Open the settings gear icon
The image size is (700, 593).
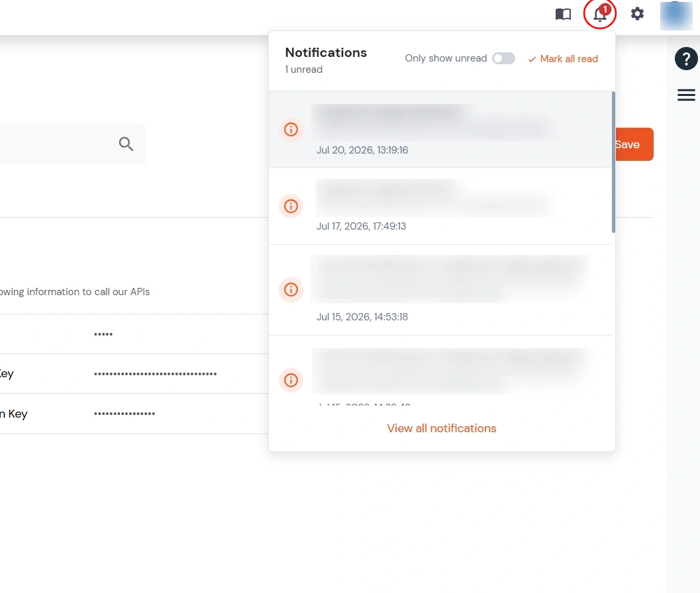click(637, 14)
